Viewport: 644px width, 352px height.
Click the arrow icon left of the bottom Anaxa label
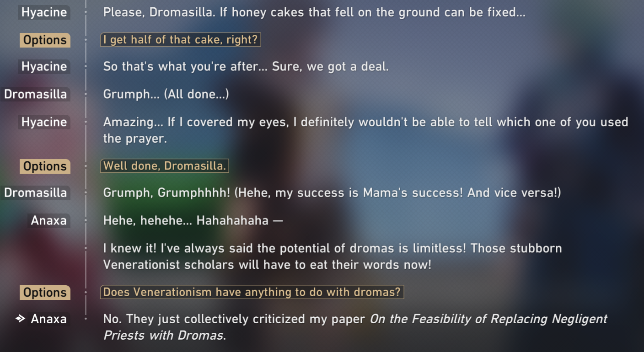point(20,319)
